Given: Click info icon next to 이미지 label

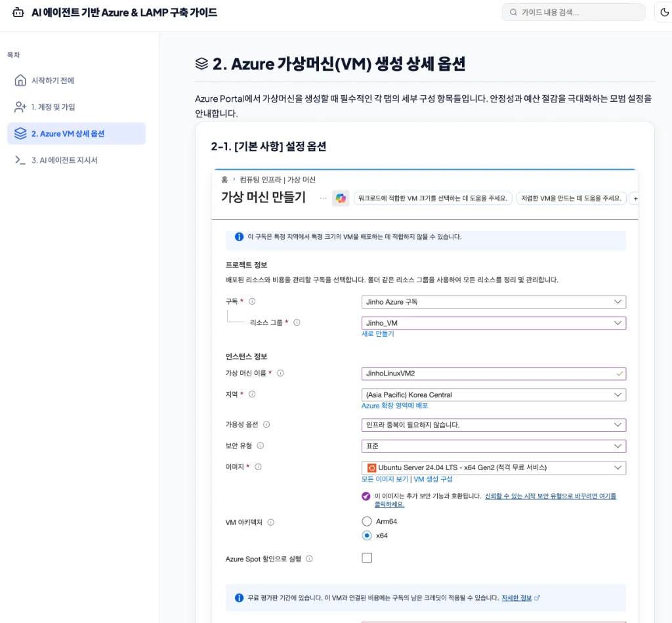Looking at the screenshot, I should (x=258, y=467).
